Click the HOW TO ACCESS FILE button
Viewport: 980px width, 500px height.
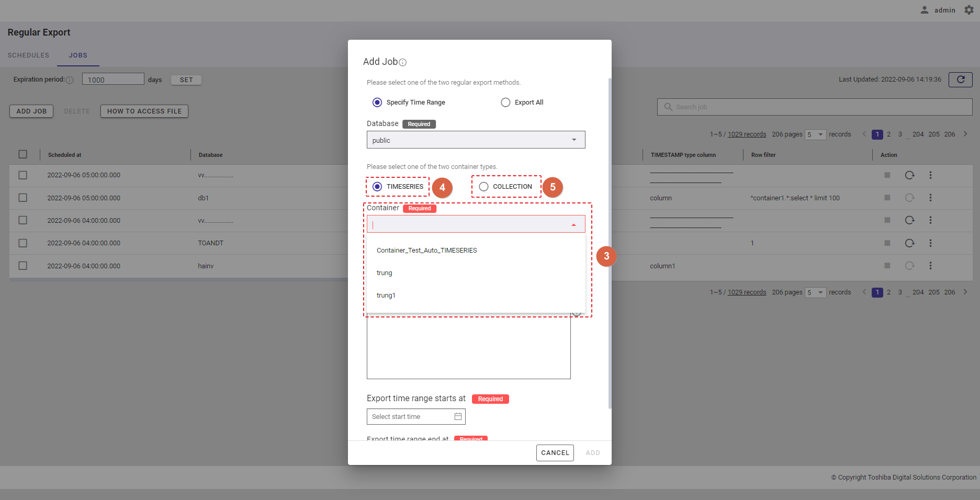click(x=144, y=111)
